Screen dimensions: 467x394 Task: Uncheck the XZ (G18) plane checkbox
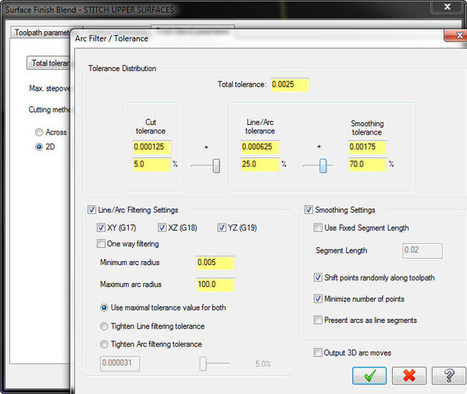click(x=162, y=228)
